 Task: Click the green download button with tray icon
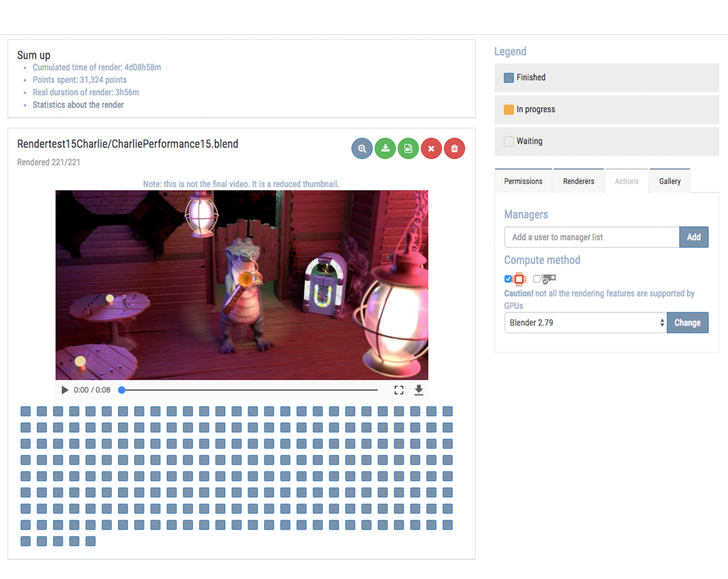click(x=385, y=148)
